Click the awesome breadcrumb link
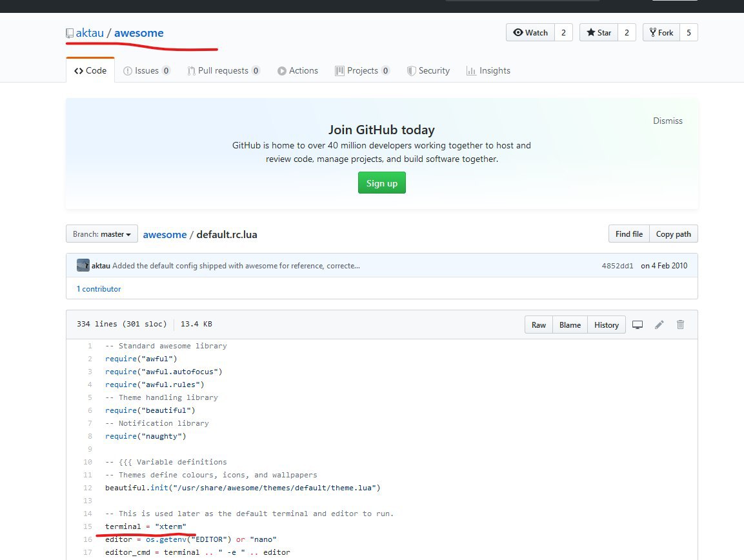 [165, 234]
